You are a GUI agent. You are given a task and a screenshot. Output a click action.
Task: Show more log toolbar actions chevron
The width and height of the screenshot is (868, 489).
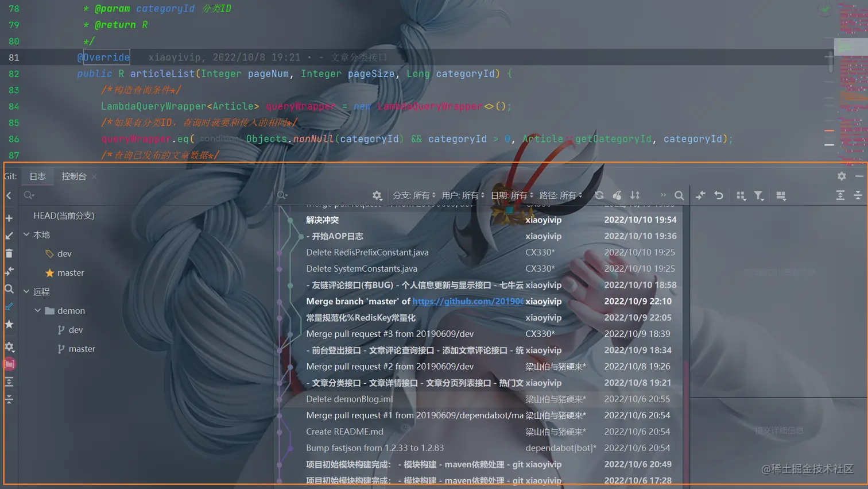point(663,195)
